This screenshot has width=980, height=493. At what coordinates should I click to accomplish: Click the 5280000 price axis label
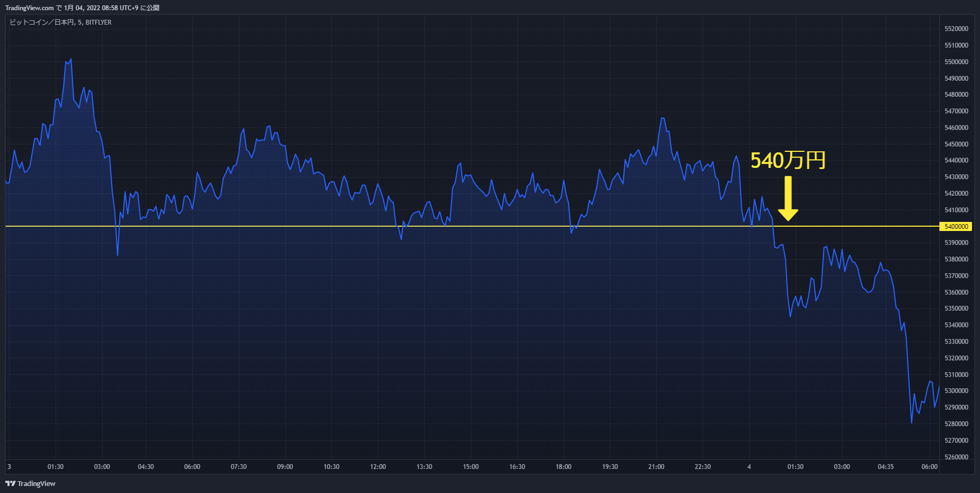point(956,424)
